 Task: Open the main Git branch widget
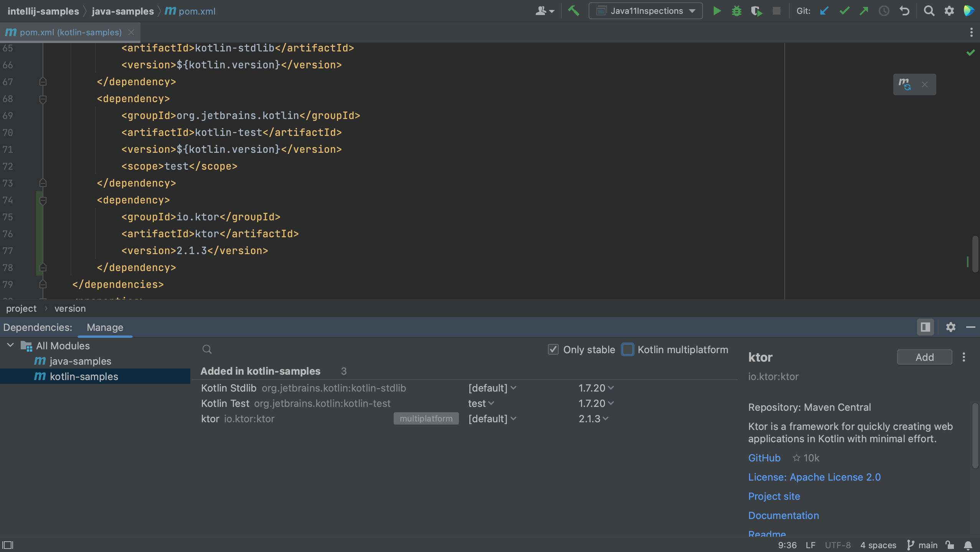coord(922,545)
